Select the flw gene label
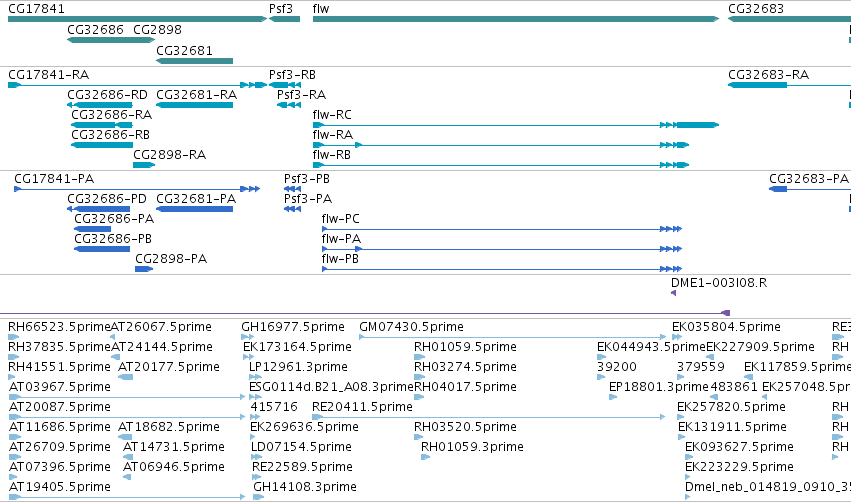Viewport: 851px width, 502px height. [x=321, y=9]
